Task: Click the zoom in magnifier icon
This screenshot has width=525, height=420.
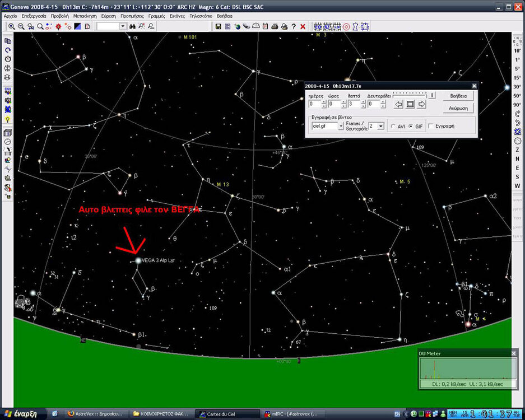Action: tap(12, 26)
